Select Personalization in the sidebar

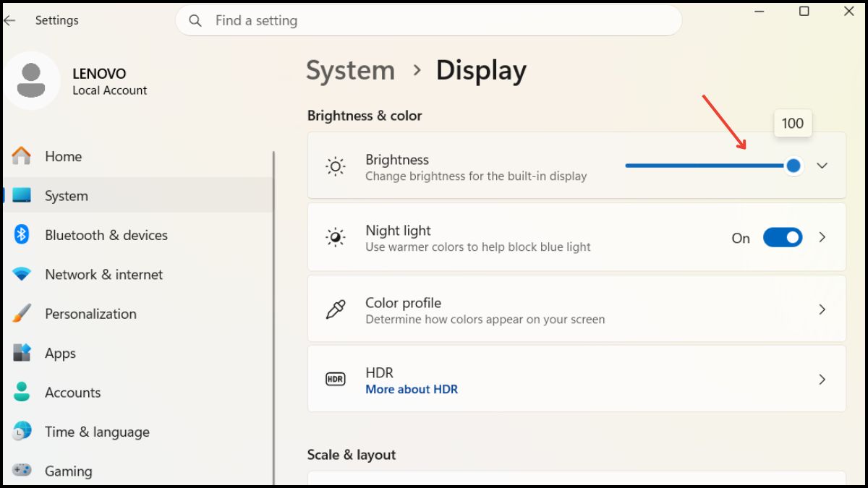coord(138,314)
